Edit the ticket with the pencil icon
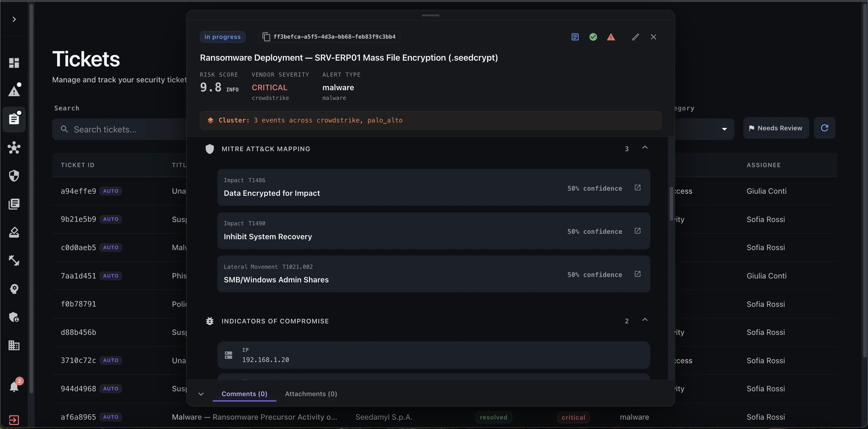 tap(636, 37)
